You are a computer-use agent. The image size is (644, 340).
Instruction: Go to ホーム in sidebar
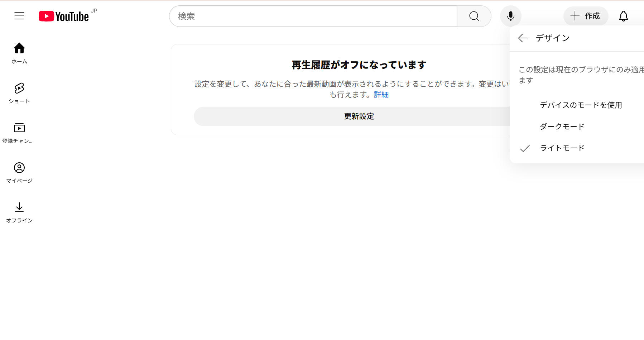(x=19, y=53)
